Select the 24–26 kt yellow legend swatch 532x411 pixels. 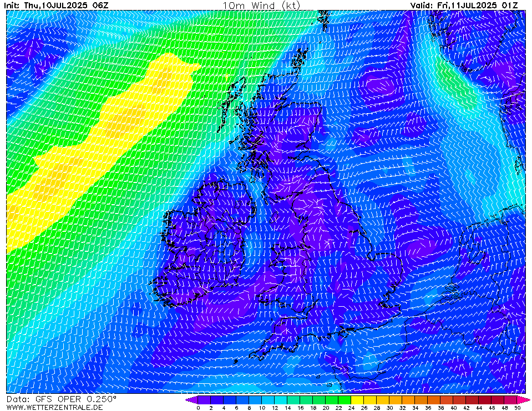point(358,400)
